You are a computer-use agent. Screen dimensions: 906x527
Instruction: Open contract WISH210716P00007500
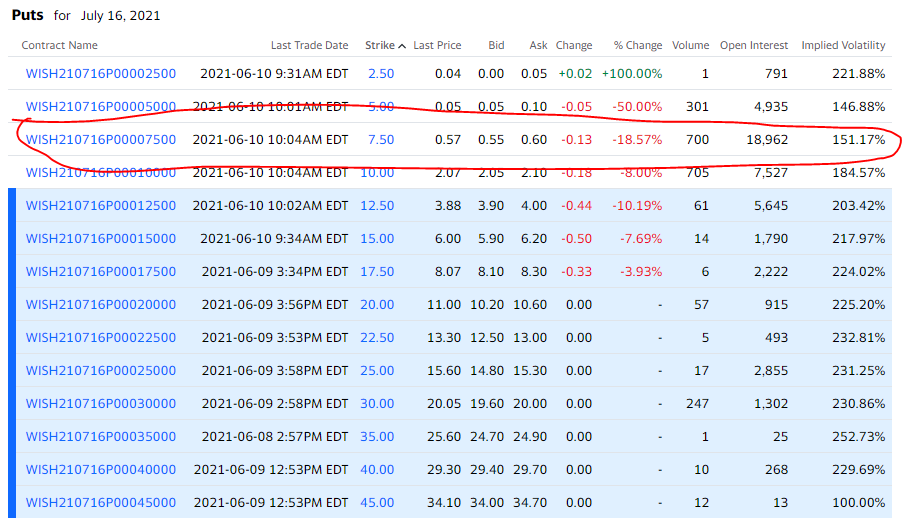pos(101,139)
